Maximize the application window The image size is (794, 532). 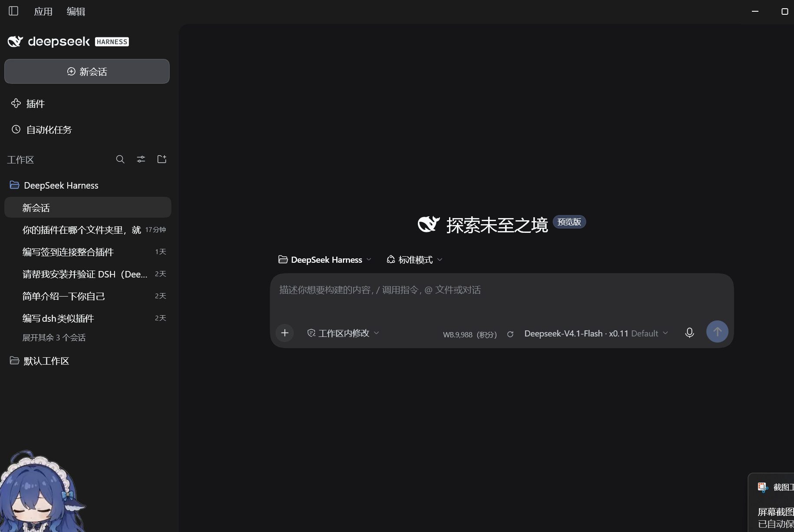coord(784,11)
